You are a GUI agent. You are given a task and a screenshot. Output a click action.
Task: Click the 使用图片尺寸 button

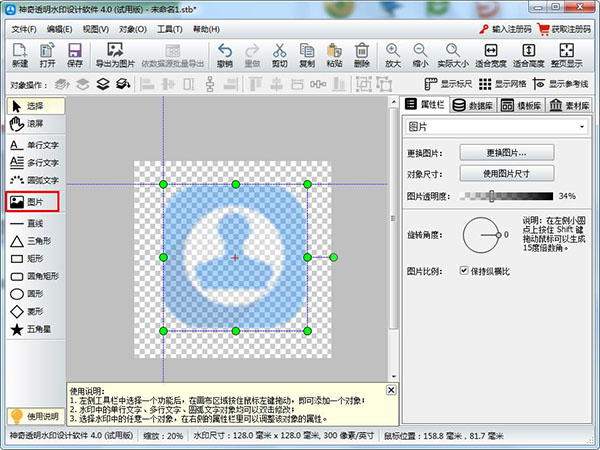tap(506, 174)
